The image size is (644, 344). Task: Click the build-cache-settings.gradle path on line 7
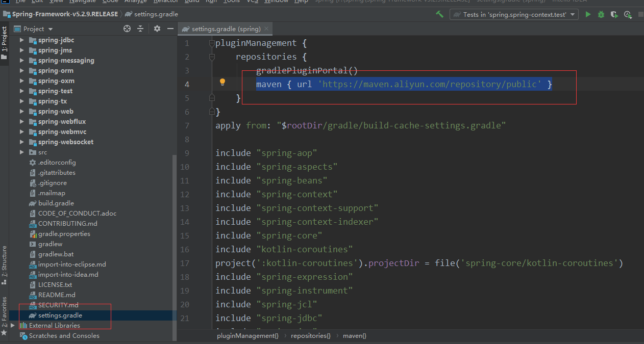click(391, 125)
